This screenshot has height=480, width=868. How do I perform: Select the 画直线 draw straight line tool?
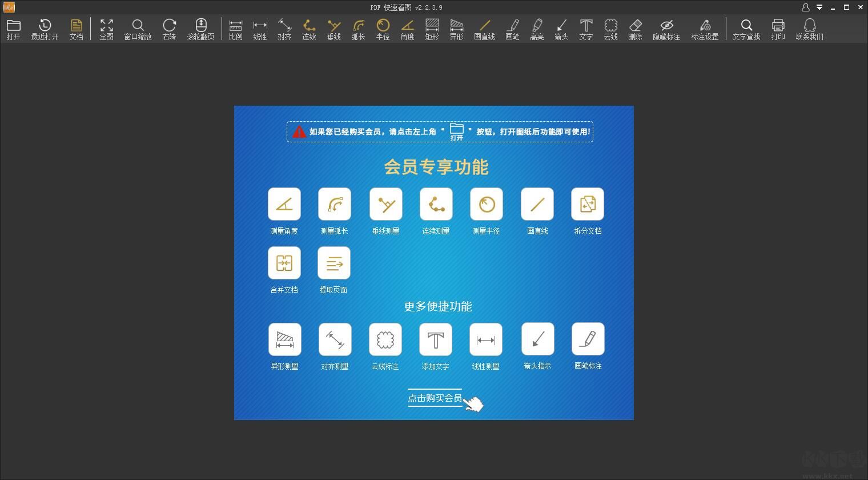click(484, 29)
